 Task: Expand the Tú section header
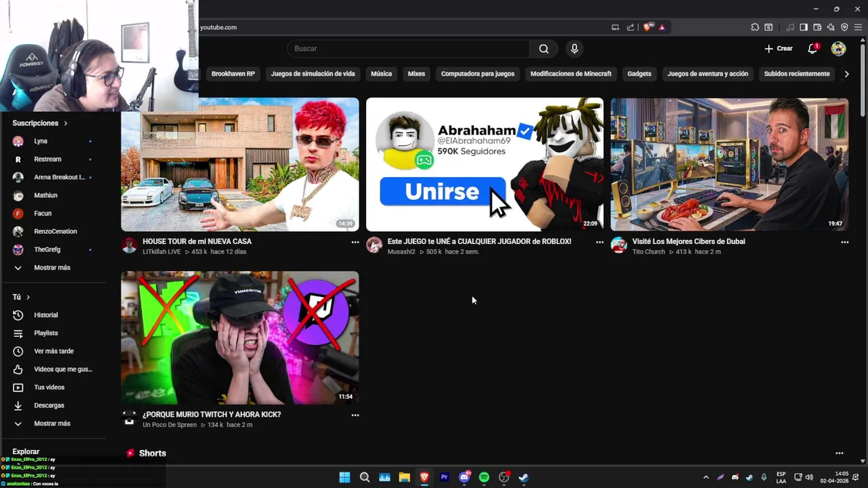(x=21, y=297)
